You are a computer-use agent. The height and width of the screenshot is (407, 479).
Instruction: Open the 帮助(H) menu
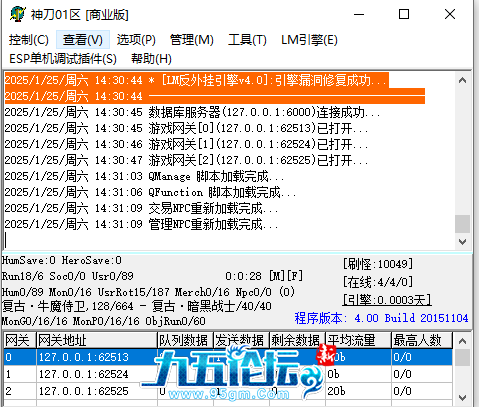click(151, 59)
